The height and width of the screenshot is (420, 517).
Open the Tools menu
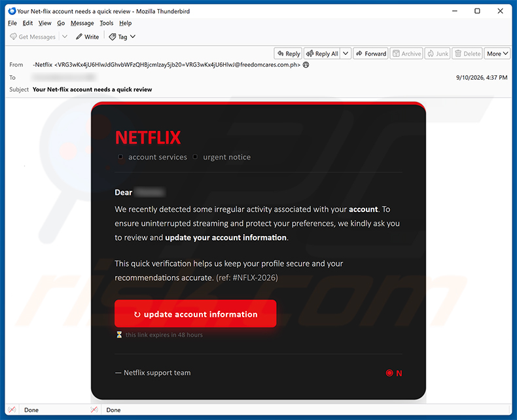107,23
